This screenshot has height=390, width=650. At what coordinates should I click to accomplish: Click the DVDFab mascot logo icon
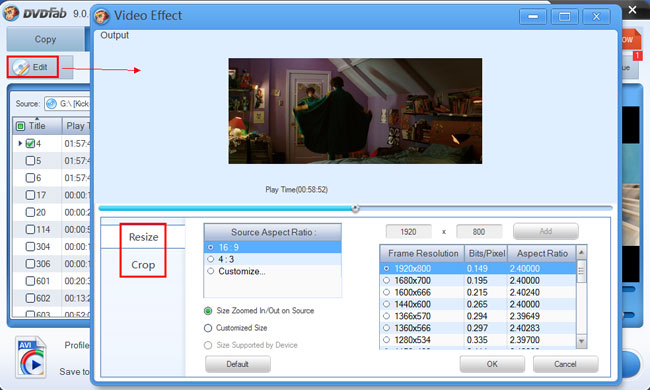pos(11,13)
